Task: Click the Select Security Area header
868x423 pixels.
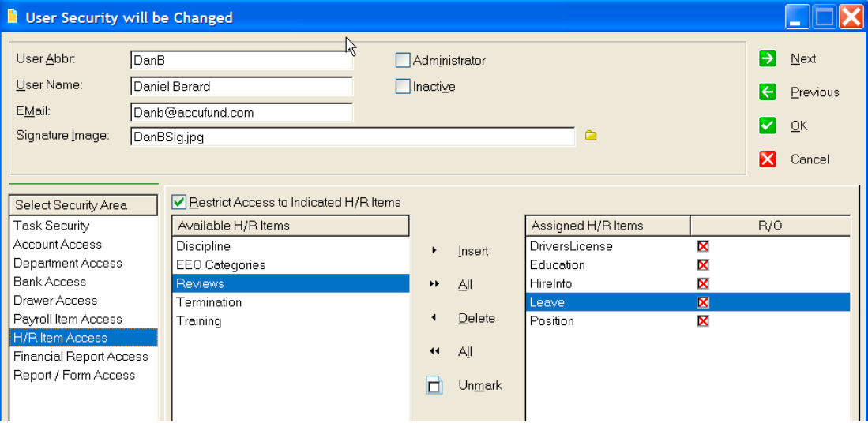Action: point(84,205)
